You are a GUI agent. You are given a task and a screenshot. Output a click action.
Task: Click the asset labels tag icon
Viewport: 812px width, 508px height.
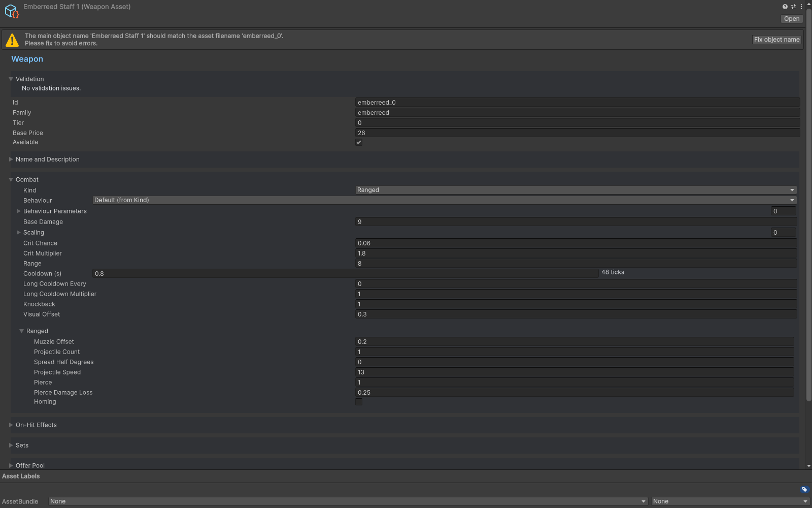point(804,490)
